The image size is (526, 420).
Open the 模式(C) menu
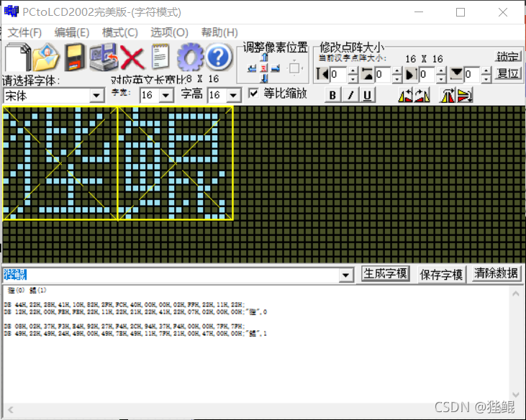click(119, 32)
